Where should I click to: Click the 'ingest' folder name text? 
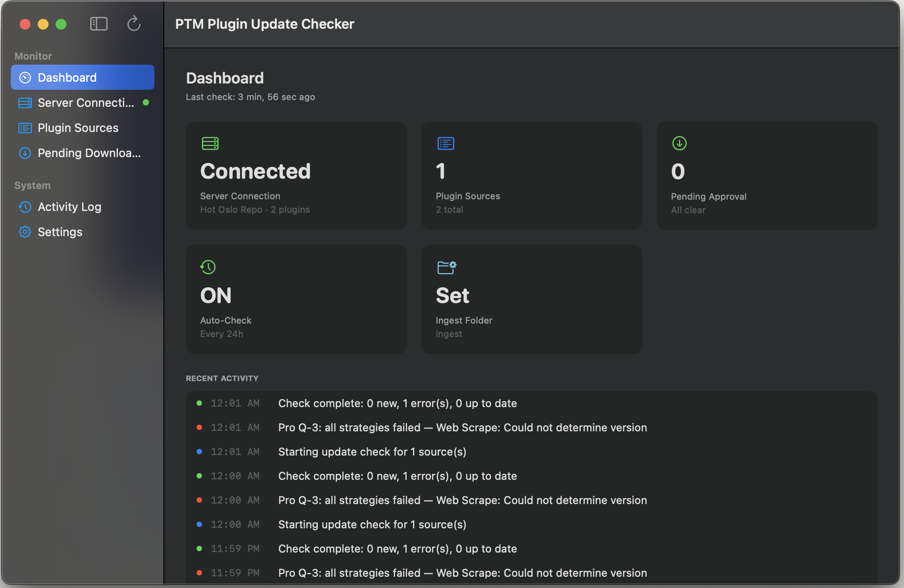[449, 334]
